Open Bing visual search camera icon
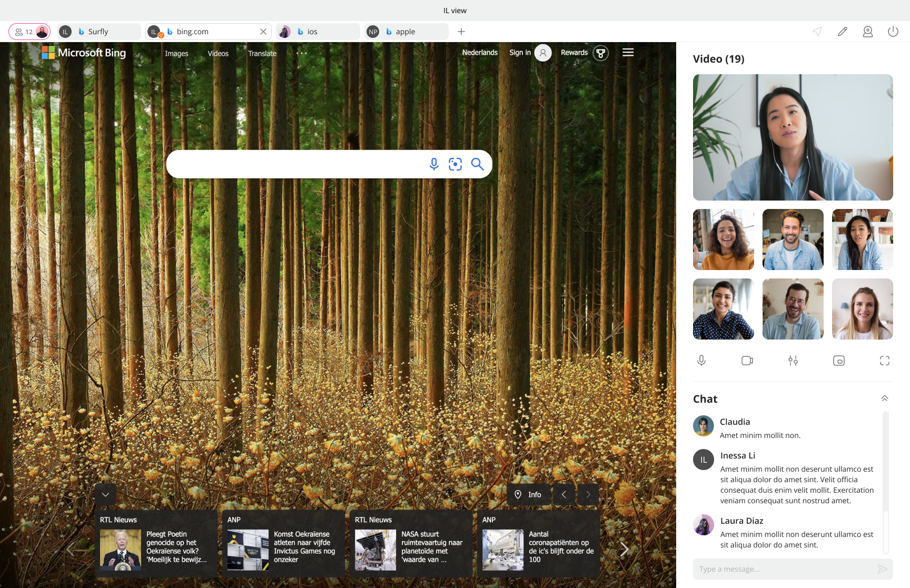 click(455, 164)
